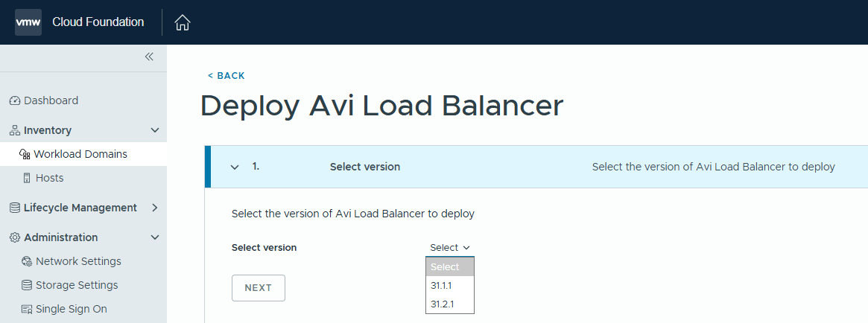Click the Administration gear icon
868x323 pixels.
pos(15,237)
